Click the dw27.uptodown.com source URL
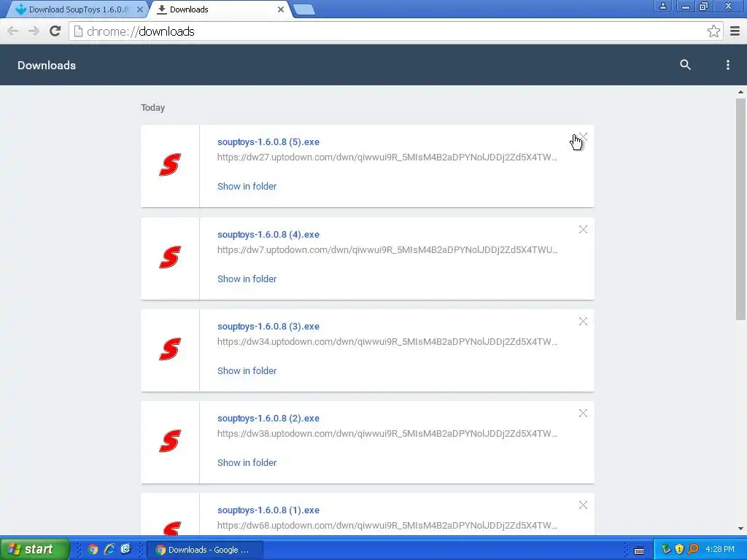The width and height of the screenshot is (747, 560). tap(387, 157)
